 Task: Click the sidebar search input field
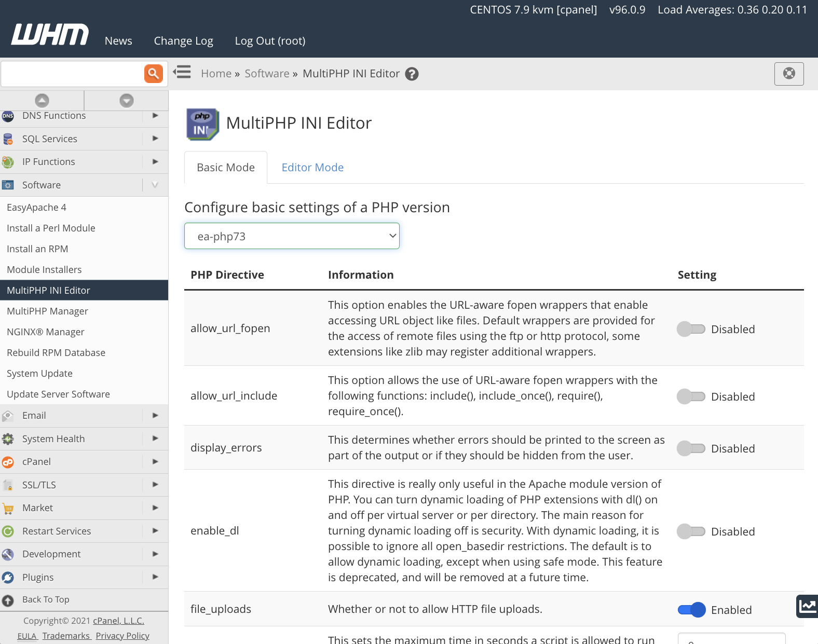[x=73, y=74]
